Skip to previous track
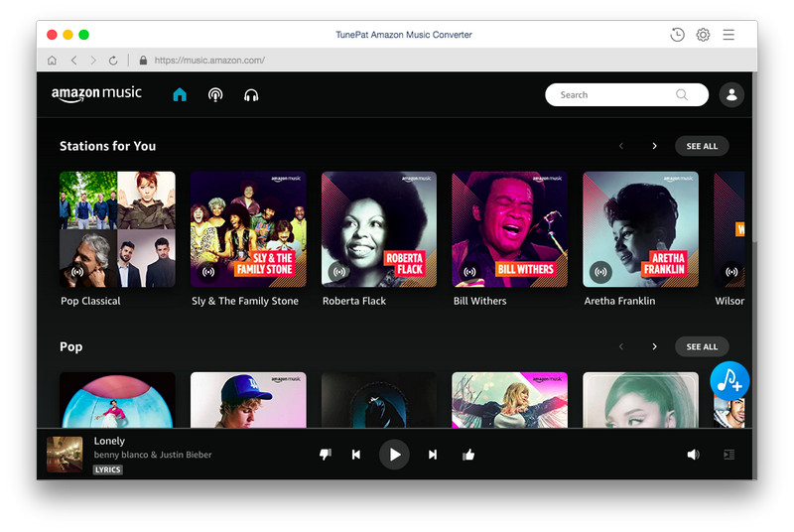 point(356,455)
